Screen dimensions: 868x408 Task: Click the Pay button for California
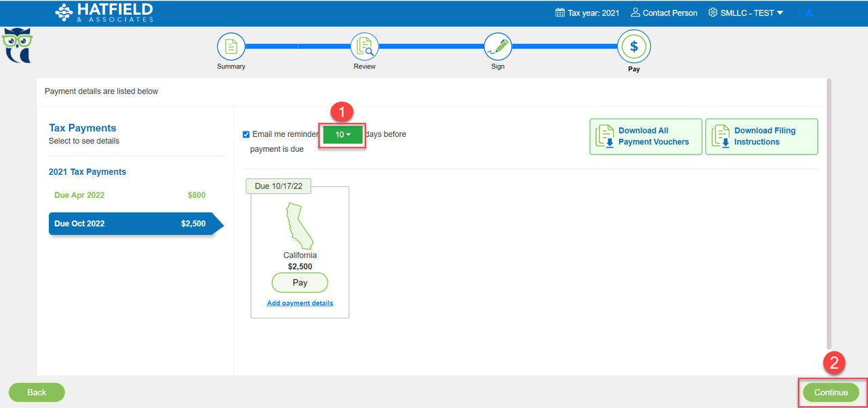point(300,283)
